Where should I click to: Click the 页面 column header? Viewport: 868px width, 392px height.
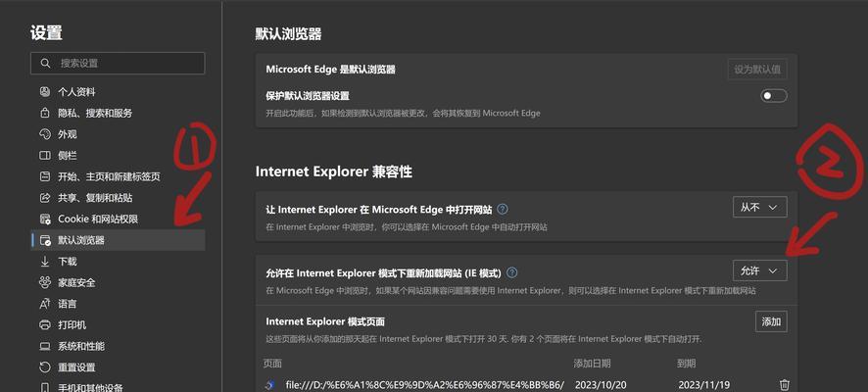pos(272,364)
